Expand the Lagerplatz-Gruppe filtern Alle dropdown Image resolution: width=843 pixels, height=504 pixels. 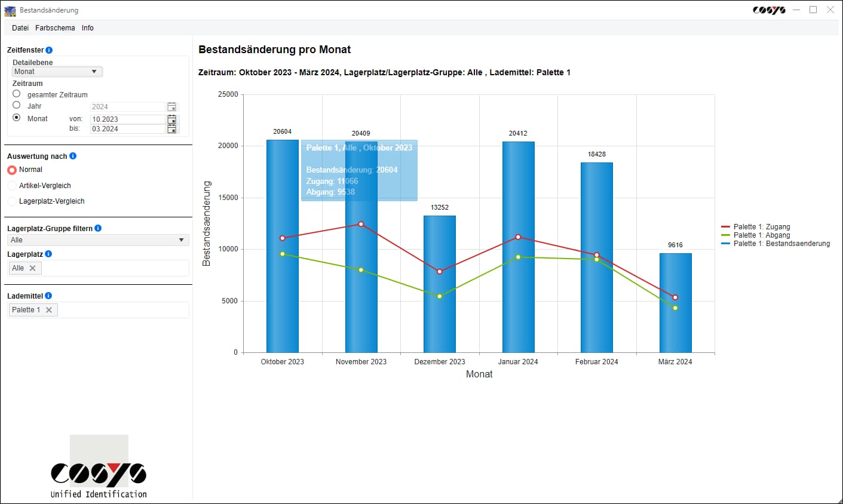click(x=99, y=240)
